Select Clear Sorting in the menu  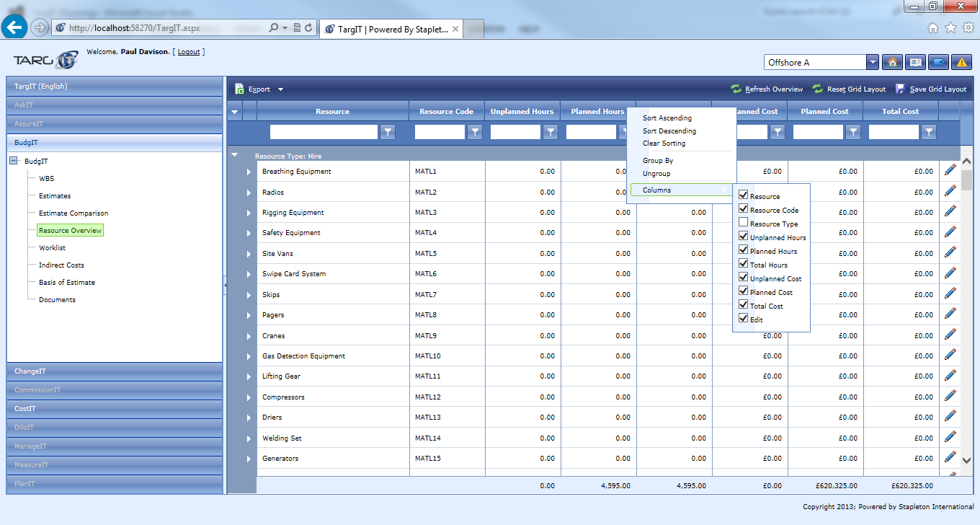664,144
